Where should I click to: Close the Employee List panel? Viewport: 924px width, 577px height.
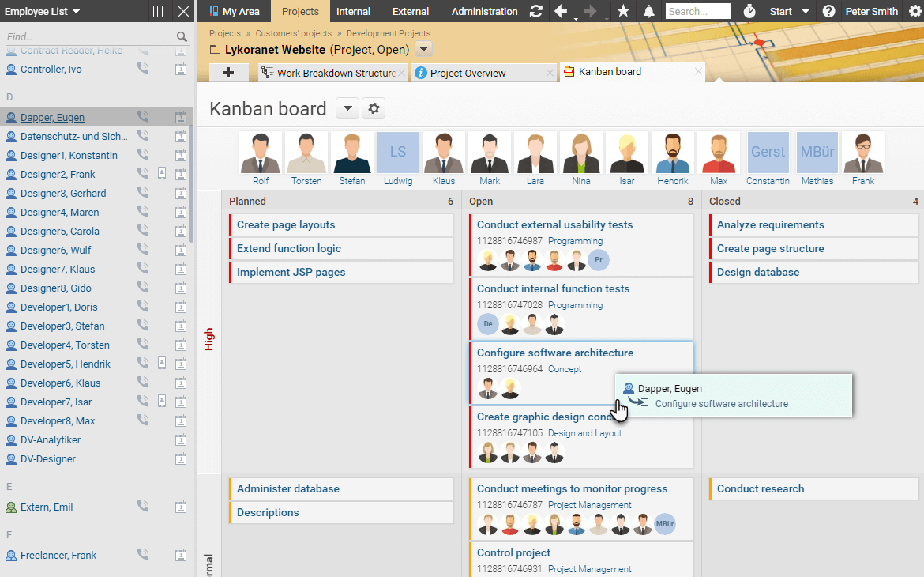click(x=184, y=11)
